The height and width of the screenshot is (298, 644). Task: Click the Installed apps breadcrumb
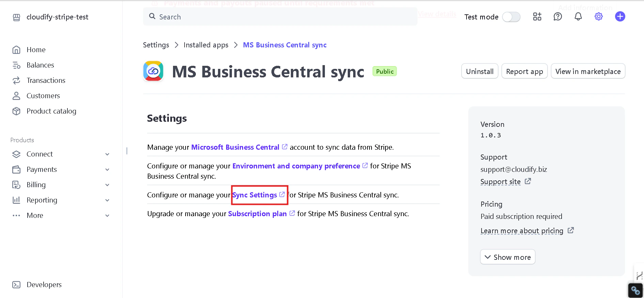pos(206,45)
